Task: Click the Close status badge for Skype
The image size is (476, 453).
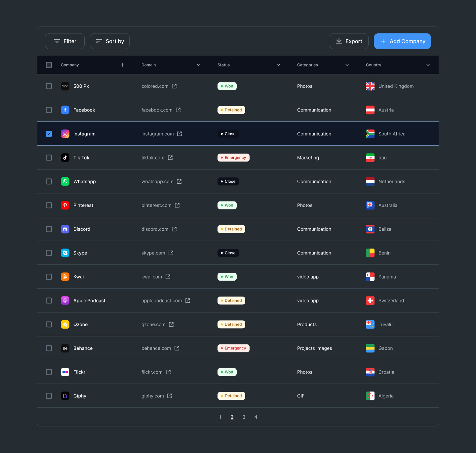Action: pos(228,253)
